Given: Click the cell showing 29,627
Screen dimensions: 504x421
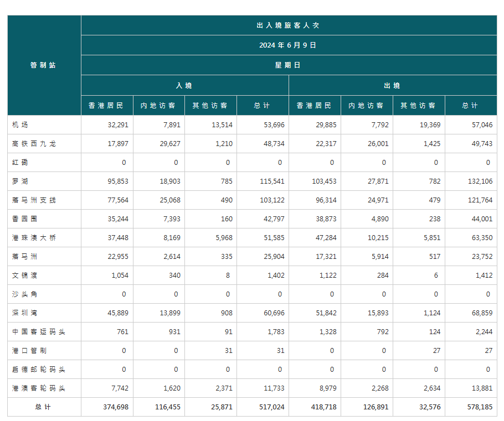Looking at the screenshot, I should point(159,143).
